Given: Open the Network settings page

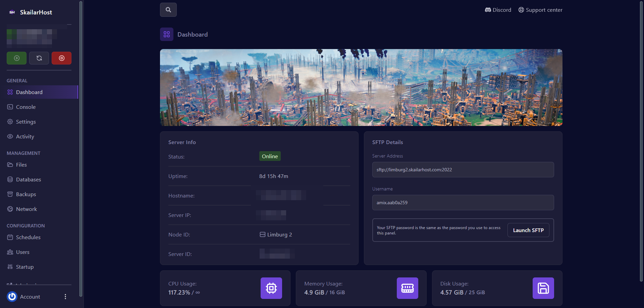Looking at the screenshot, I should 26,209.
